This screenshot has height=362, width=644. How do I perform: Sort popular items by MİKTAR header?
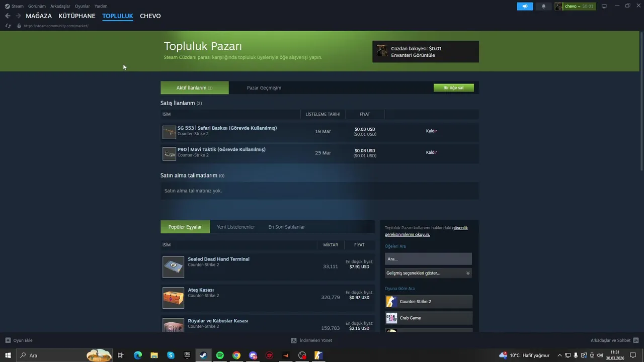[x=331, y=245]
